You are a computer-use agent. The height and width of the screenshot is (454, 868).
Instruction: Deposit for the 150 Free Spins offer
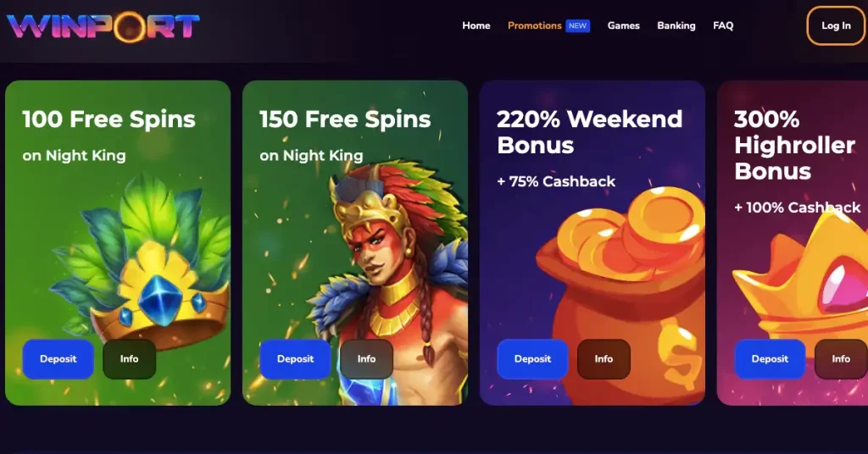[295, 359]
